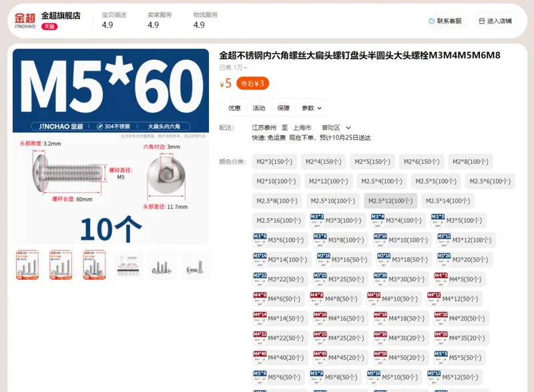Expand the 普陀区 delivery district dropdown
This screenshot has width=534, height=392.
click(x=336, y=127)
